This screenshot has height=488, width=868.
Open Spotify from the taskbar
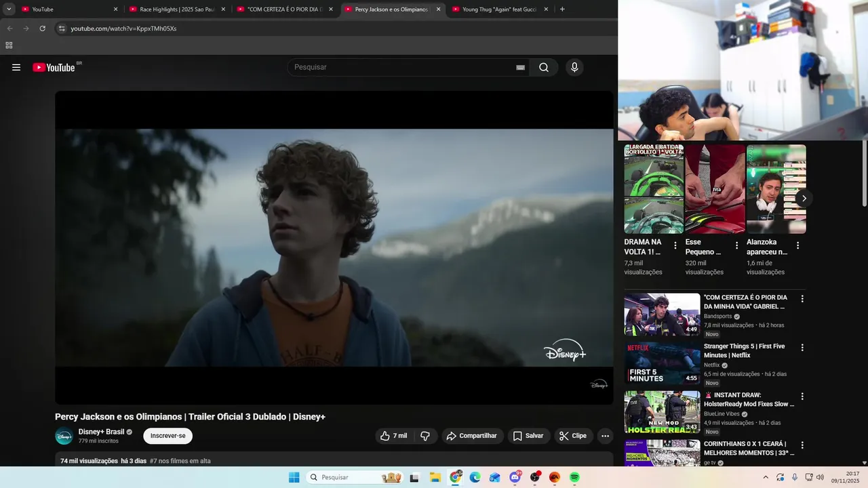[x=574, y=477]
